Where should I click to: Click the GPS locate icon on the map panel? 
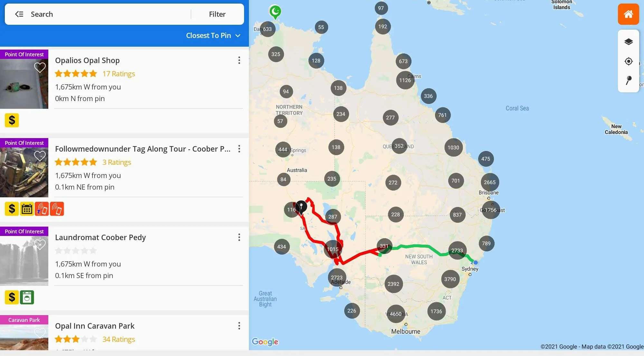pos(628,61)
